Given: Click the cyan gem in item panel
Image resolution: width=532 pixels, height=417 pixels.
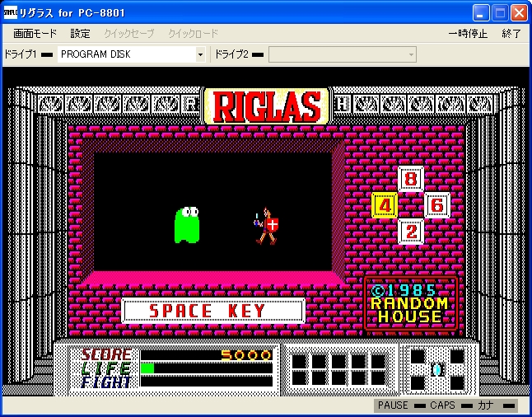Looking at the screenshot, I should pos(437,369).
